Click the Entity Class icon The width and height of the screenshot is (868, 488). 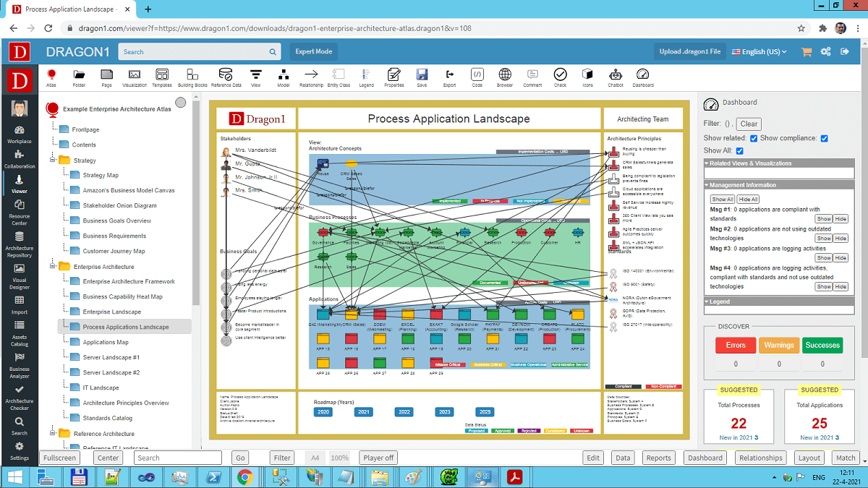[x=339, y=77]
